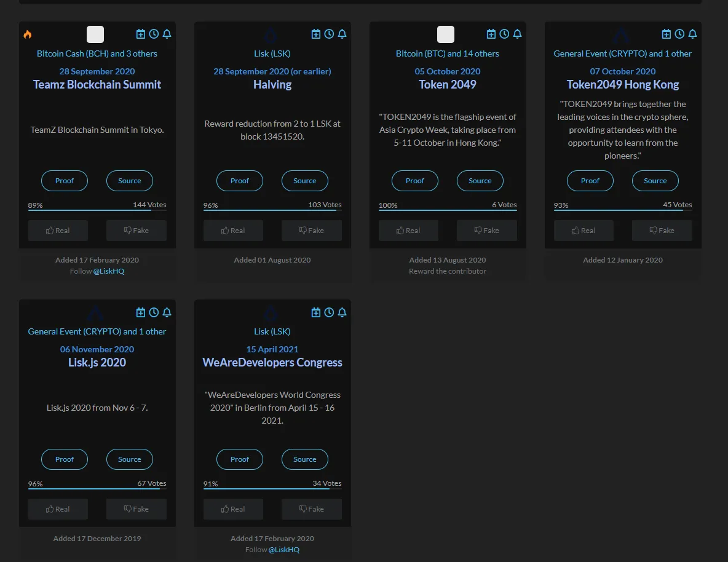This screenshot has height=562, width=728.
Task: Open the WeAreDevelopers Congress event title
Action: pos(272,362)
